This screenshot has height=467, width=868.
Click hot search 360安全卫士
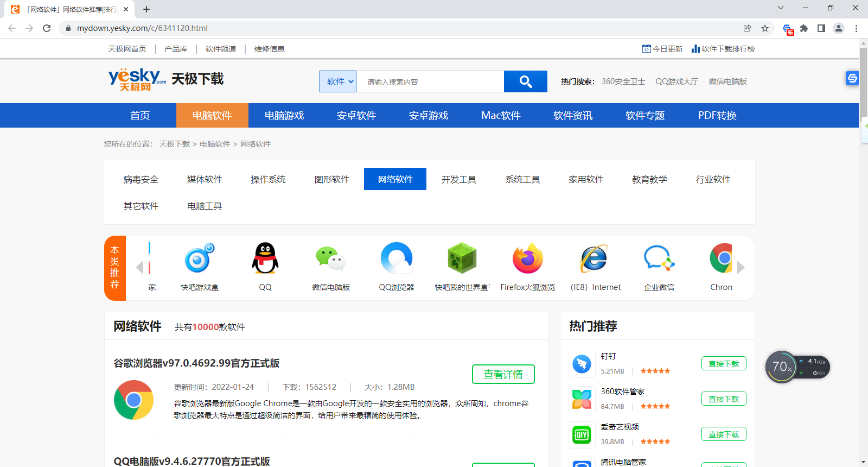[x=623, y=81]
